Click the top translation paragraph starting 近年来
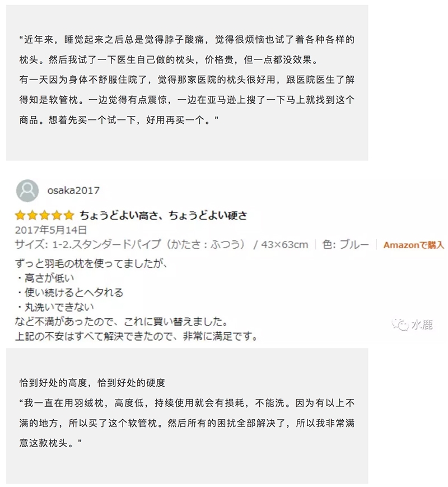The image size is (448, 487). pyautogui.click(x=187, y=80)
